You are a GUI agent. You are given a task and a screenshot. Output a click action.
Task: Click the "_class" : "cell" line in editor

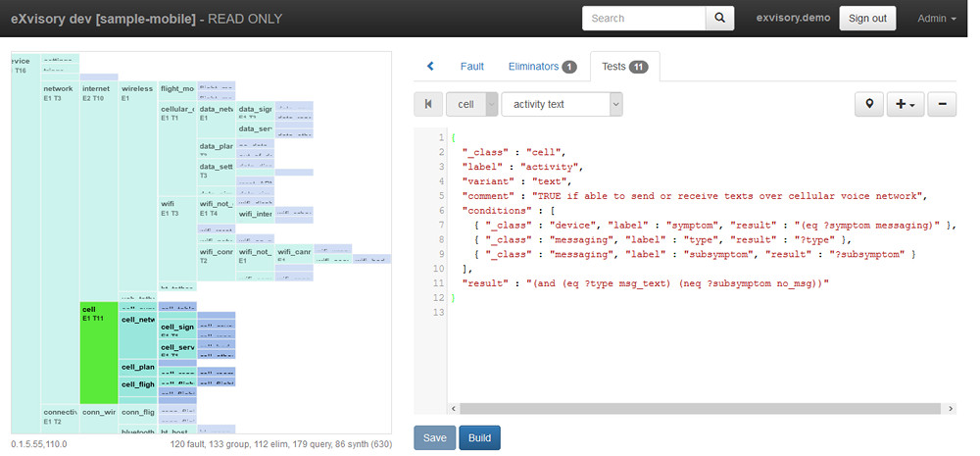pyautogui.click(x=514, y=152)
